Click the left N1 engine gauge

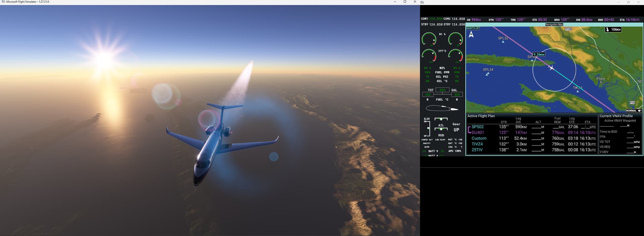pos(429,39)
